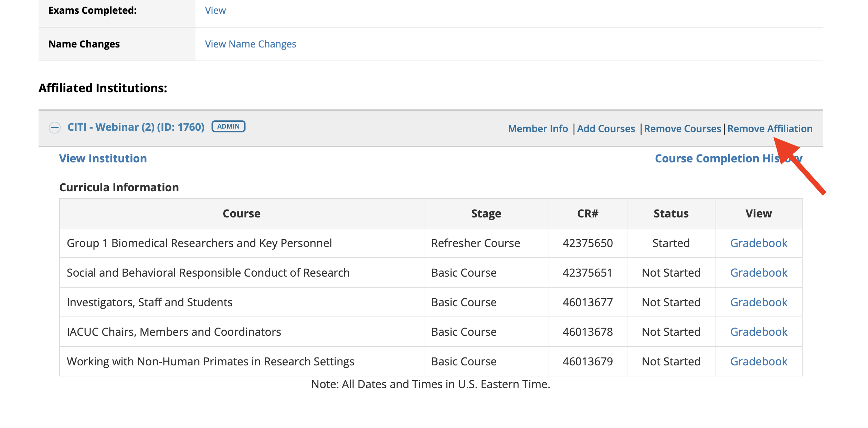Select the View column header
The image size is (868, 428).
click(x=759, y=213)
